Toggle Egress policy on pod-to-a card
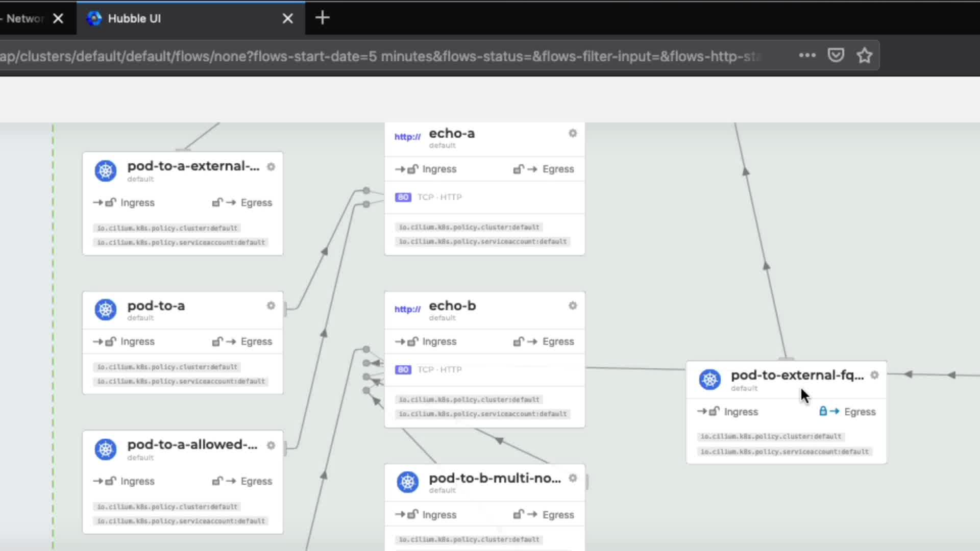 242,341
